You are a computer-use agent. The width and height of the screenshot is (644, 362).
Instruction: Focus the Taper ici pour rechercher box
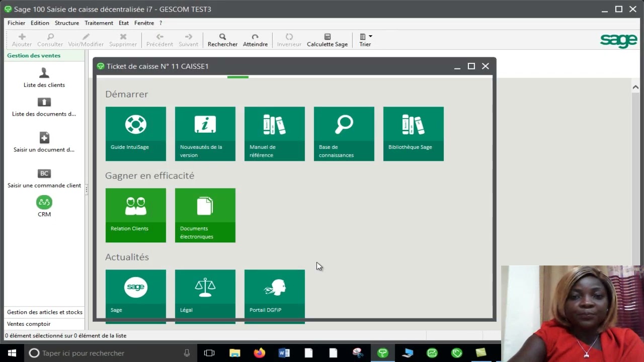pos(111,353)
